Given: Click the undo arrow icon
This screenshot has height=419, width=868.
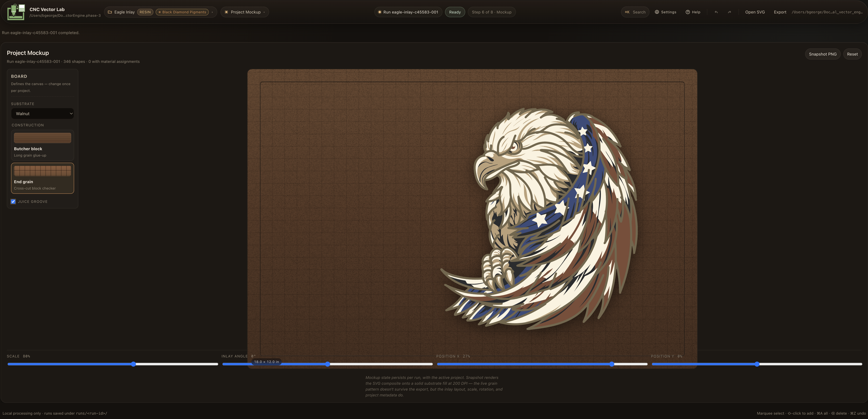Looking at the screenshot, I should 716,12.
